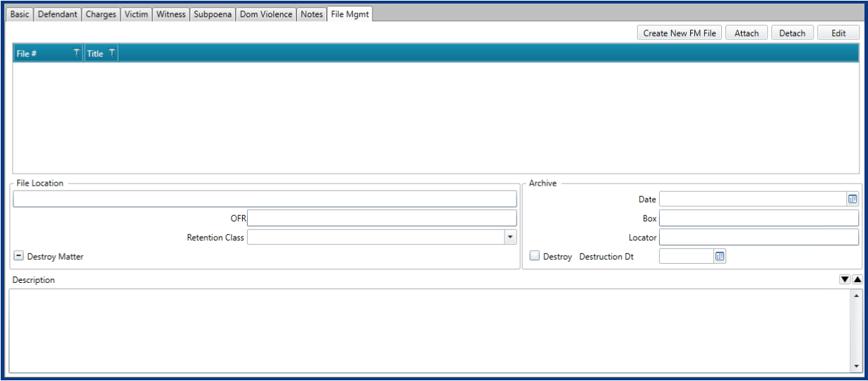Viewport: 868px width, 381px height.
Task: Go to the Victim tab
Action: click(136, 14)
